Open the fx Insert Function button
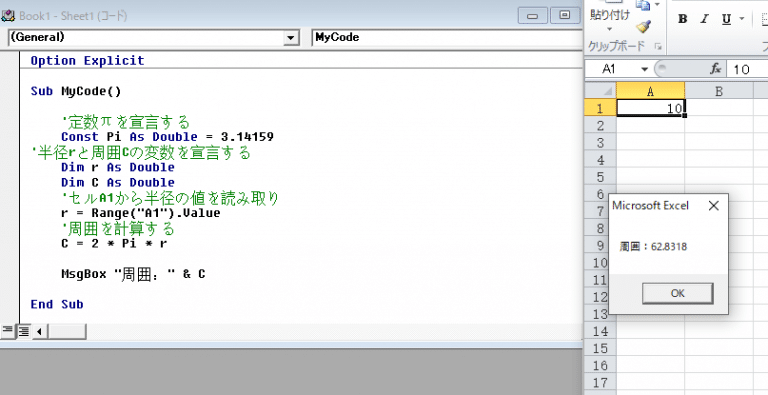 716,69
